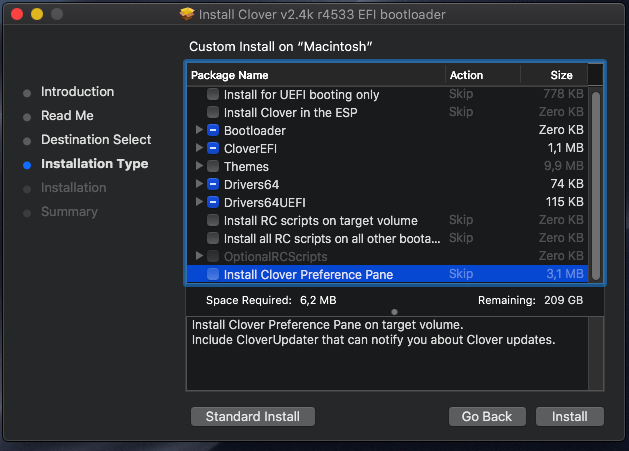Viewport: 629px width, 451px height.
Task: Click the Go Back button
Action: tap(487, 416)
